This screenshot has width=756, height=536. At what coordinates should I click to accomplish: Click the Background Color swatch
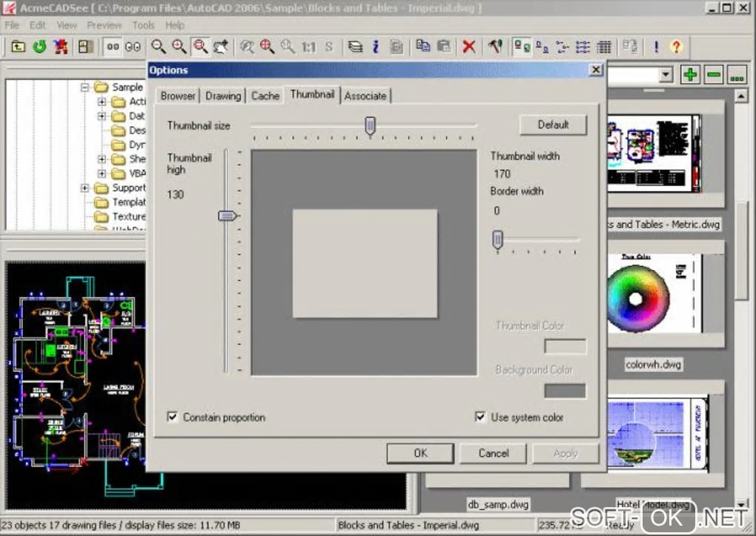(x=565, y=391)
